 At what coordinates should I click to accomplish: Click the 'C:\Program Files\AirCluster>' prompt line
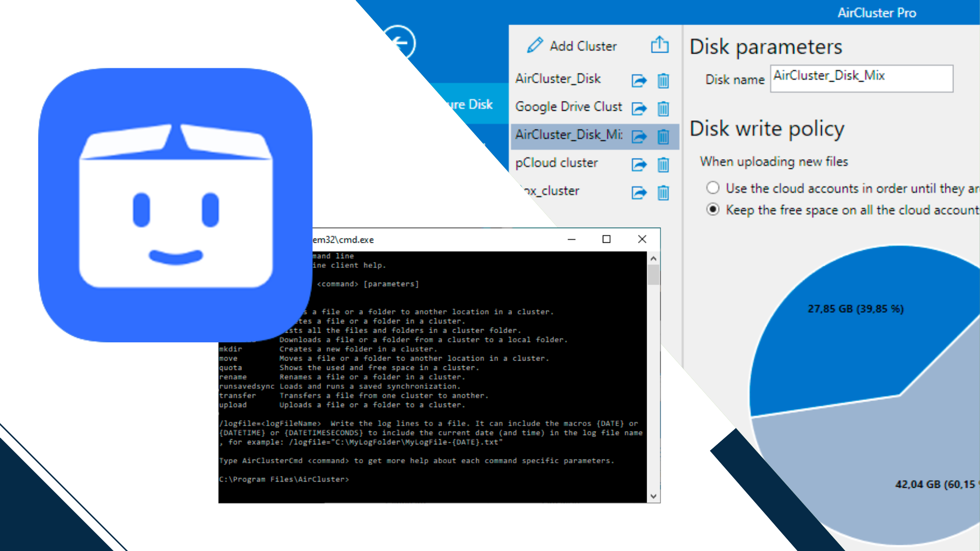284,480
